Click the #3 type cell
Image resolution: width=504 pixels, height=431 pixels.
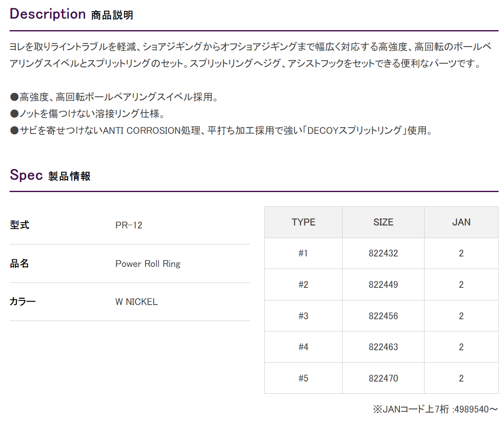coord(304,316)
